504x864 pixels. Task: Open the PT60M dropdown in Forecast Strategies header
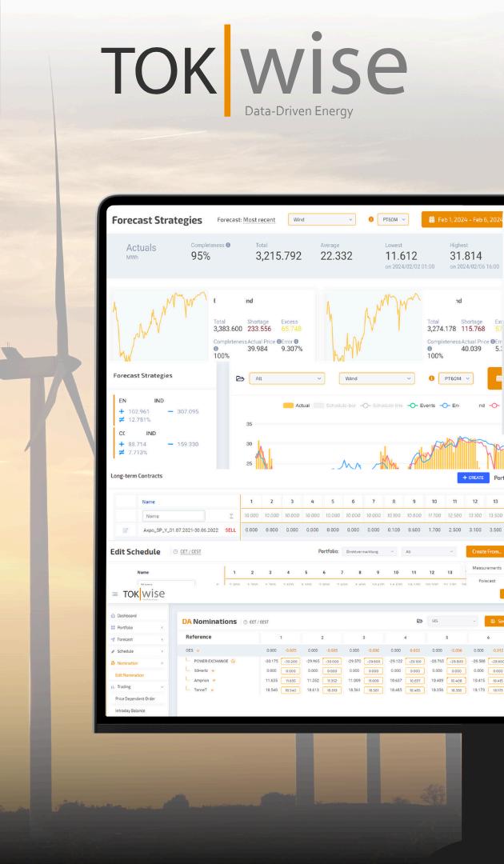point(393,219)
